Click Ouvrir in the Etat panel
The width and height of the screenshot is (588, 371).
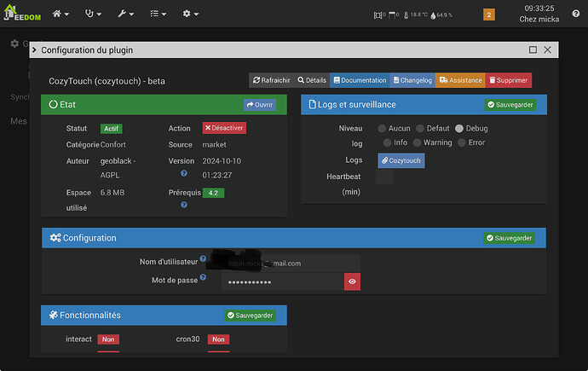coord(260,105)
